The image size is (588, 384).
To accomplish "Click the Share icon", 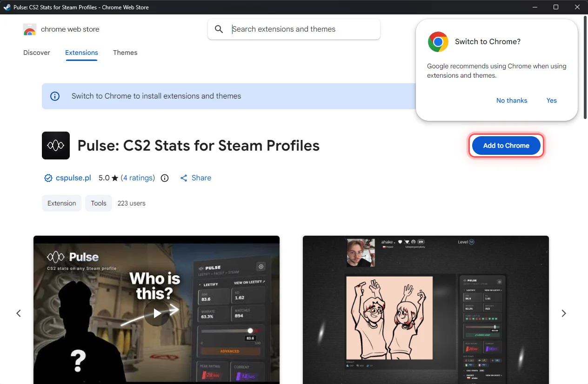I will [x=184, y=178].
